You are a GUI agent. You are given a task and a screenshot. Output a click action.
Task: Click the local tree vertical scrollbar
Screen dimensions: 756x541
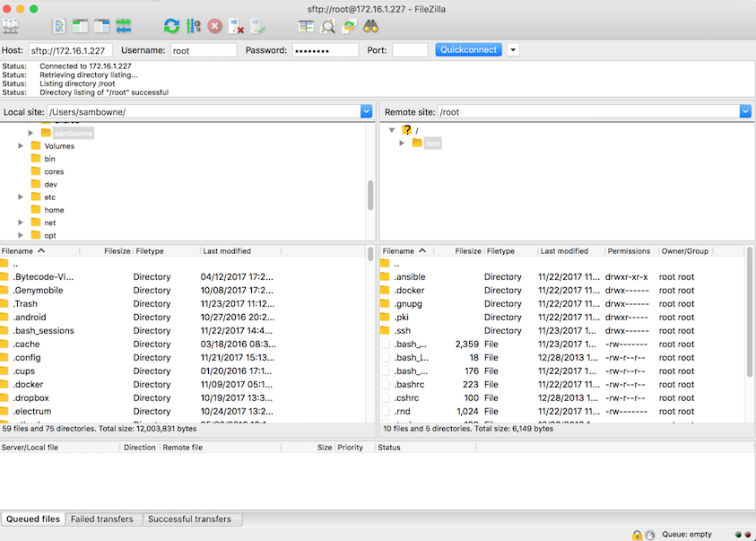pos(370,196)
